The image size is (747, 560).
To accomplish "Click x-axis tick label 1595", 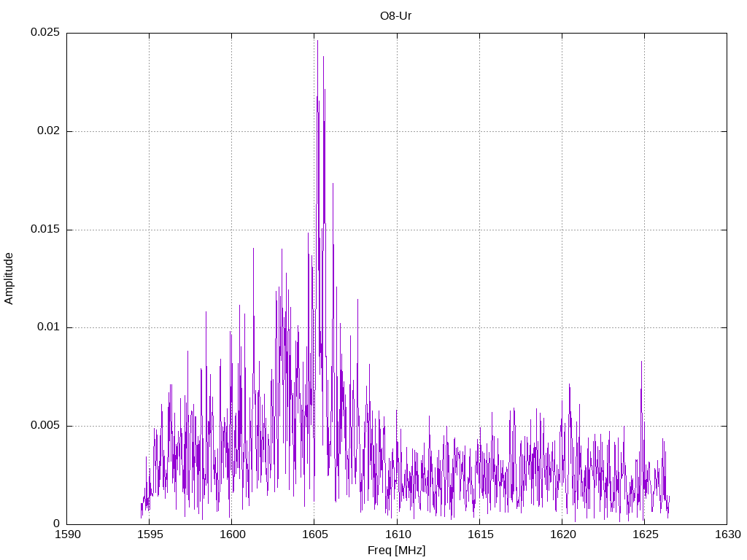I will pyautogui.click(x=150, y=534).
